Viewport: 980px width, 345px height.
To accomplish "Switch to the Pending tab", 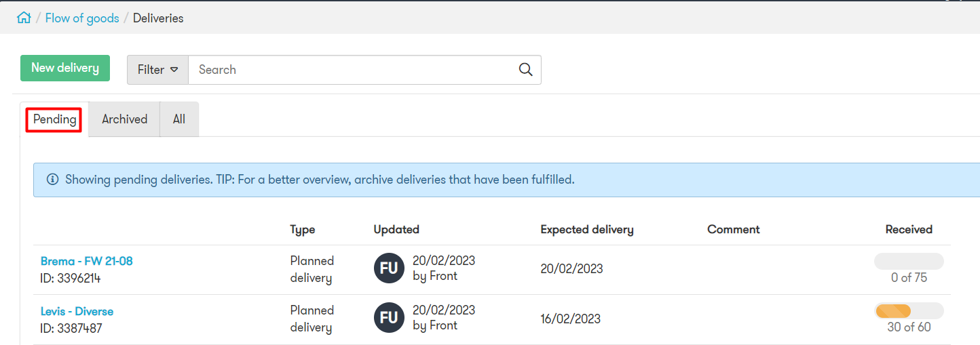I will pos(54,119).
